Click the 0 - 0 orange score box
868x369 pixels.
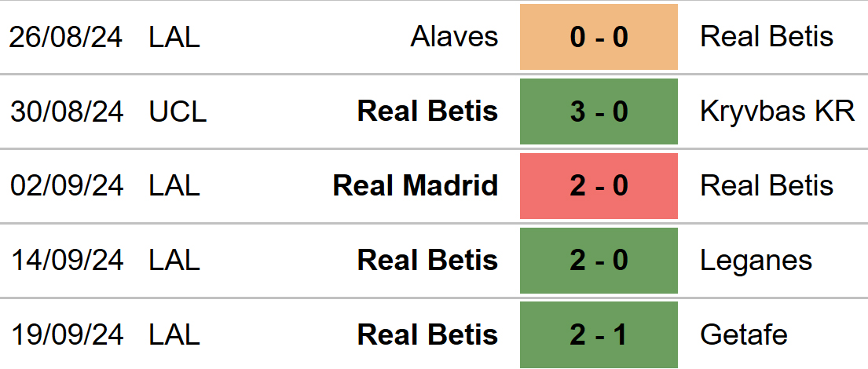(599, 37)
